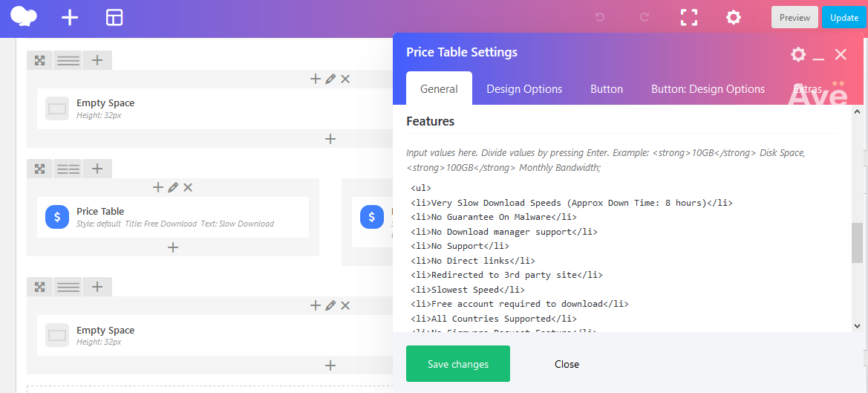Viewport: 868px width, 393px height.
Task: Select the Free Download Price Table element
Action: 173,217
